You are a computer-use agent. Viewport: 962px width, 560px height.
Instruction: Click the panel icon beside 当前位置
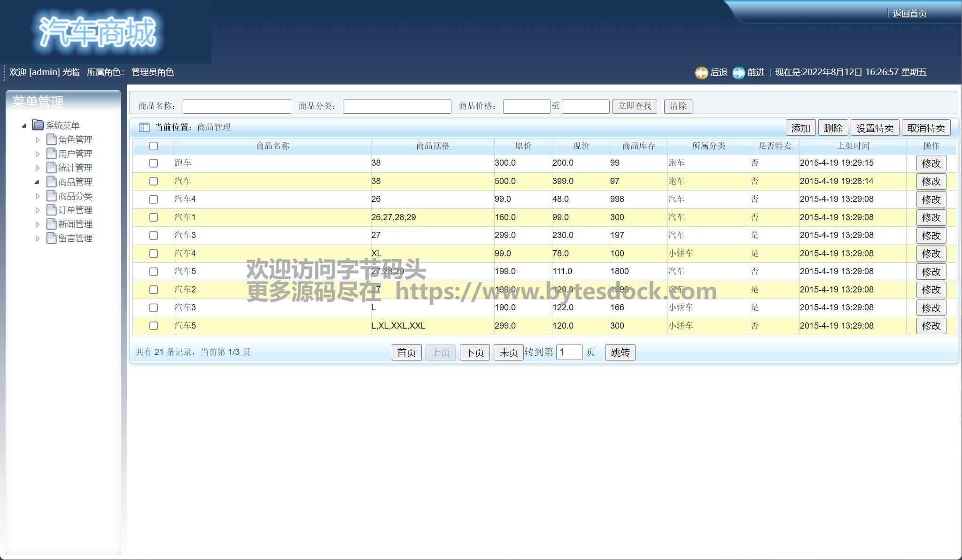click(144, 128)
